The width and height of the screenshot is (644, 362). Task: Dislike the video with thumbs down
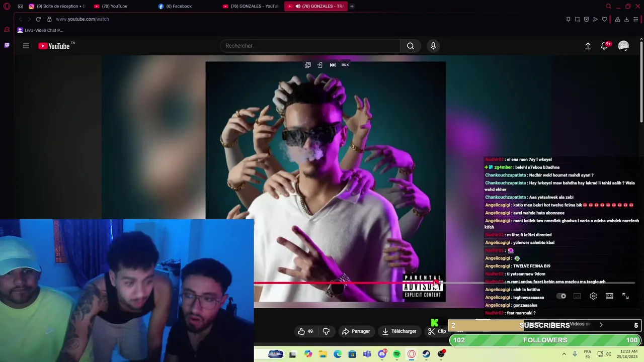(x=326, y=331)
